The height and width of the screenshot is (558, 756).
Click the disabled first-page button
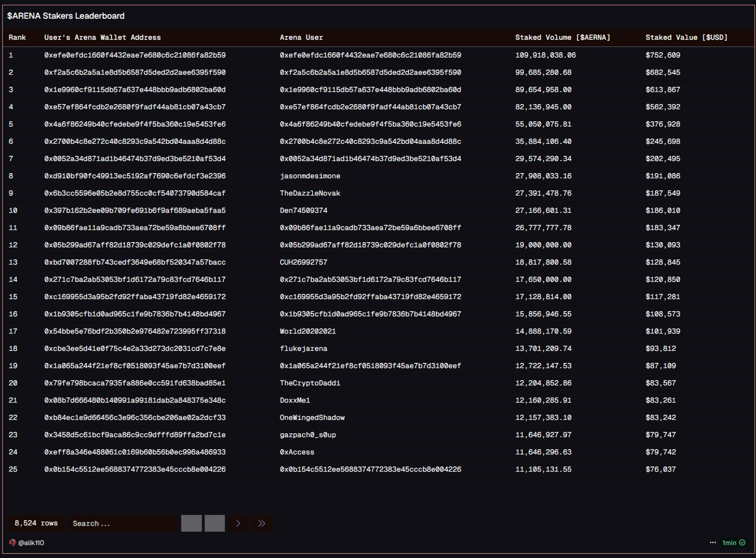pos(191,523)
